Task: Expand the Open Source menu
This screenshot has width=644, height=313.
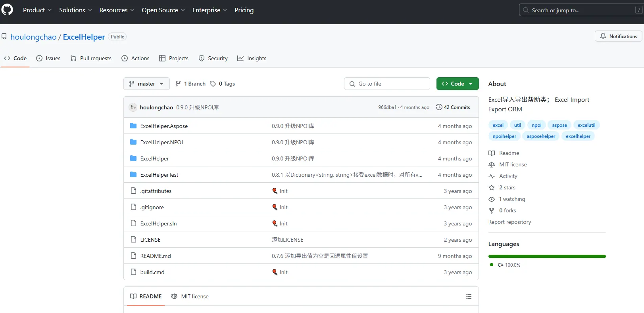Action: [x=163, y=10]
